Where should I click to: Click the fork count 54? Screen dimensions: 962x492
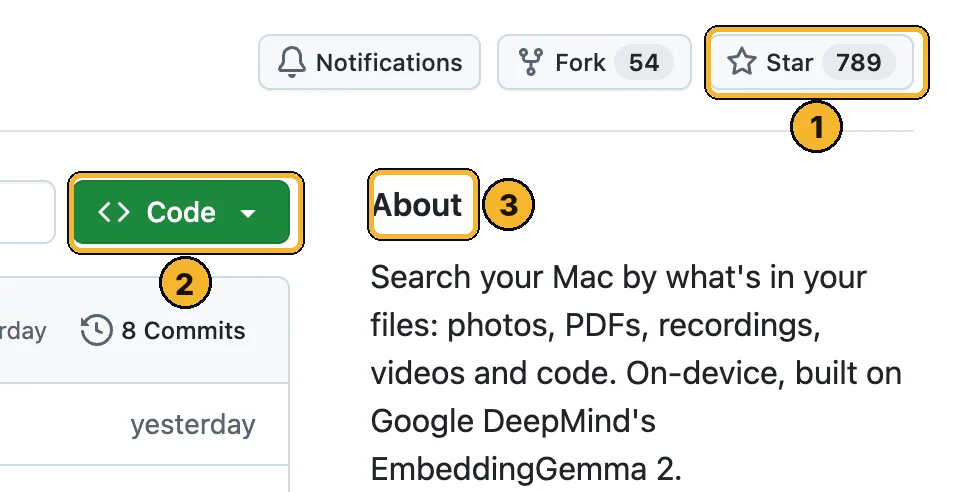click(x=644, y=62)
